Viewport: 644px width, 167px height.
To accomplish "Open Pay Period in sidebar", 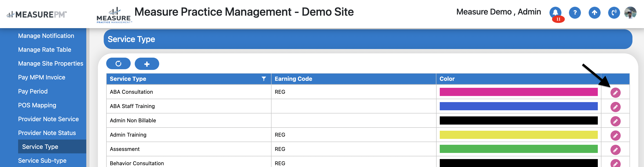I will 33,91.
